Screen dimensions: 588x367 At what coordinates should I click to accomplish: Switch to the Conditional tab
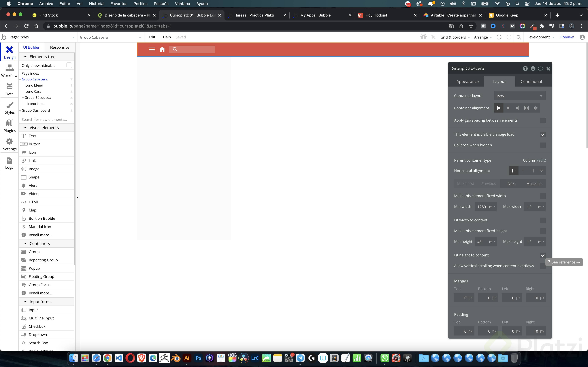pos(531,81)
